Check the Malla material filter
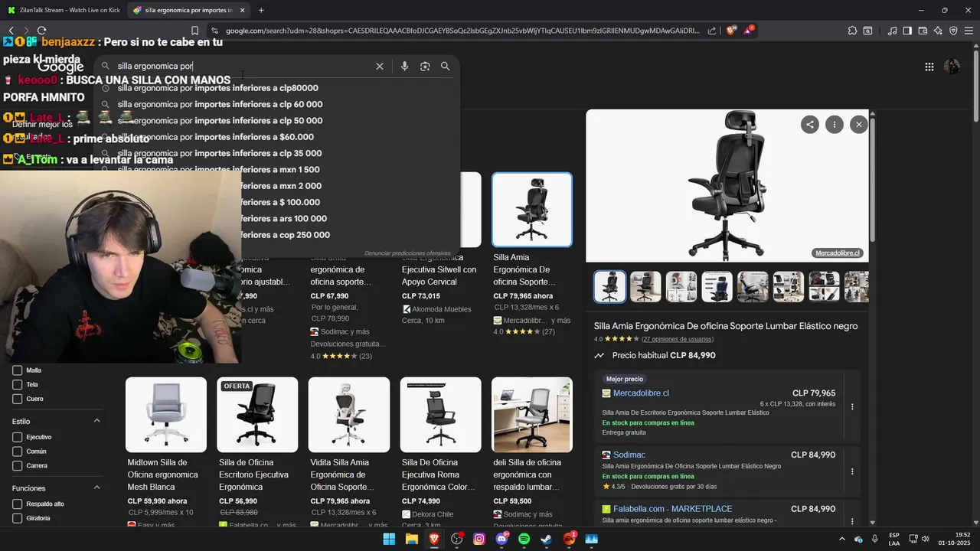The height and width of the screenshot is (551, 980). click(17, 370)
